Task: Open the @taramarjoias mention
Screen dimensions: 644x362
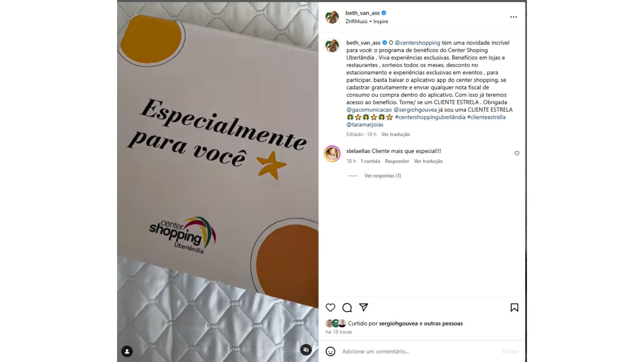Action: 365,124
